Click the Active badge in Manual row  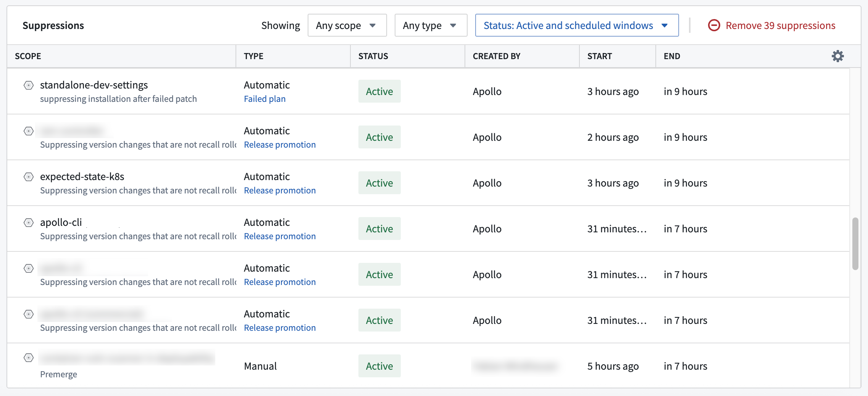click(x=379, y=366)
